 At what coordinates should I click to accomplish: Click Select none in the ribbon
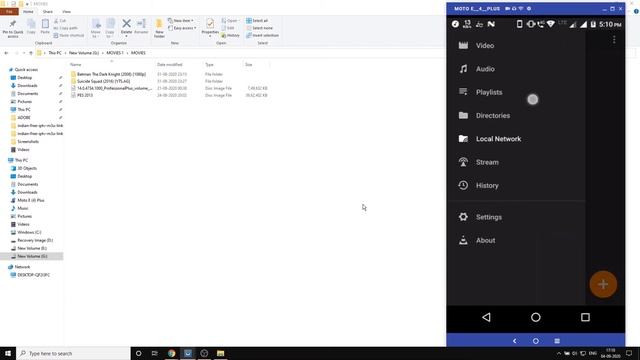tap(259, 28)
